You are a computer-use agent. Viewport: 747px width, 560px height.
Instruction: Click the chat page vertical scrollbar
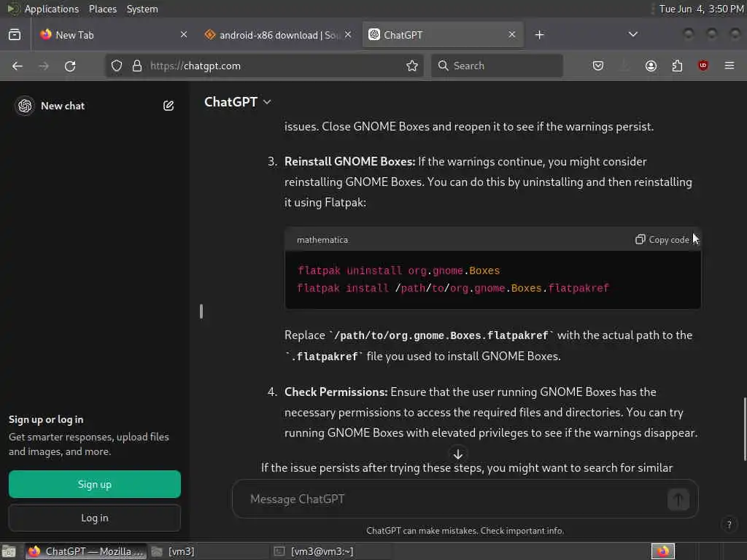(x=745, y=429)
